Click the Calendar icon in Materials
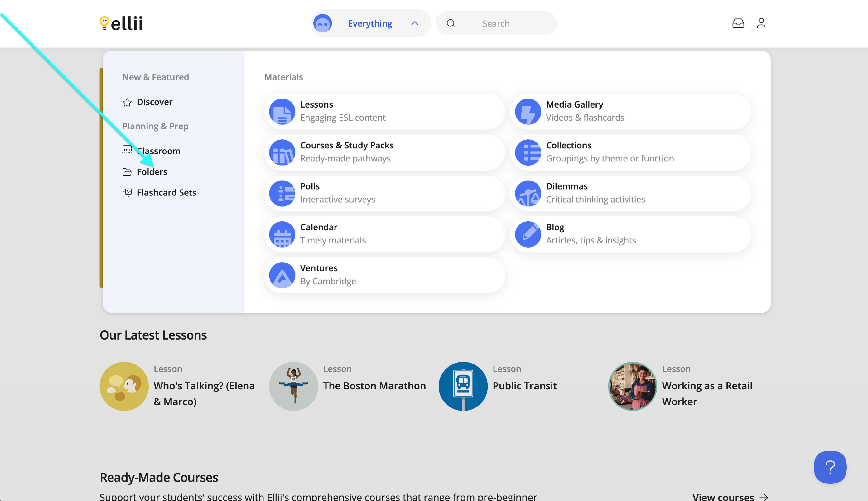This screenshot has width=868, height=501. click(x=282, y=234)
